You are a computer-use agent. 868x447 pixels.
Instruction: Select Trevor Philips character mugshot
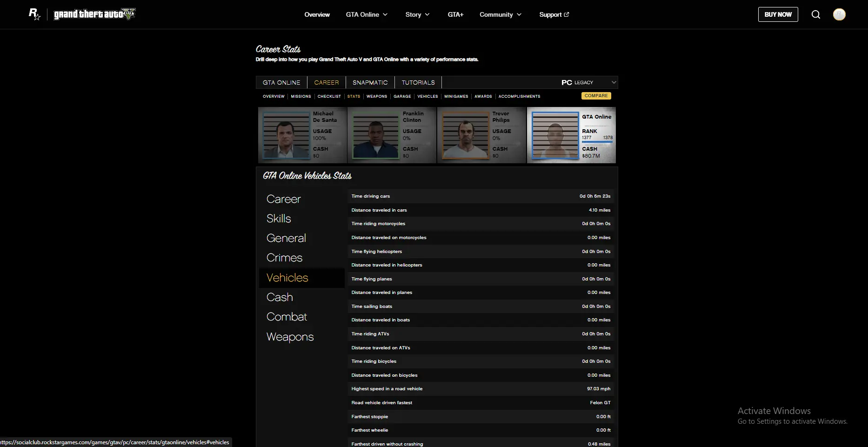click(x=465, y=135)
